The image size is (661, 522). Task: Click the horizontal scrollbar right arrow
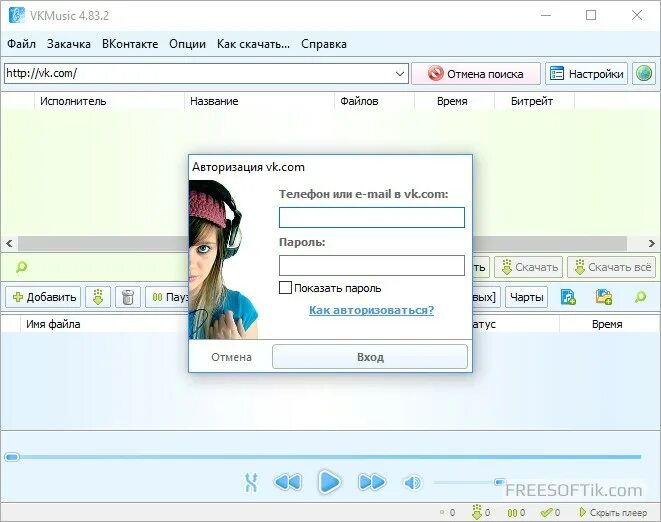point(651,243)
